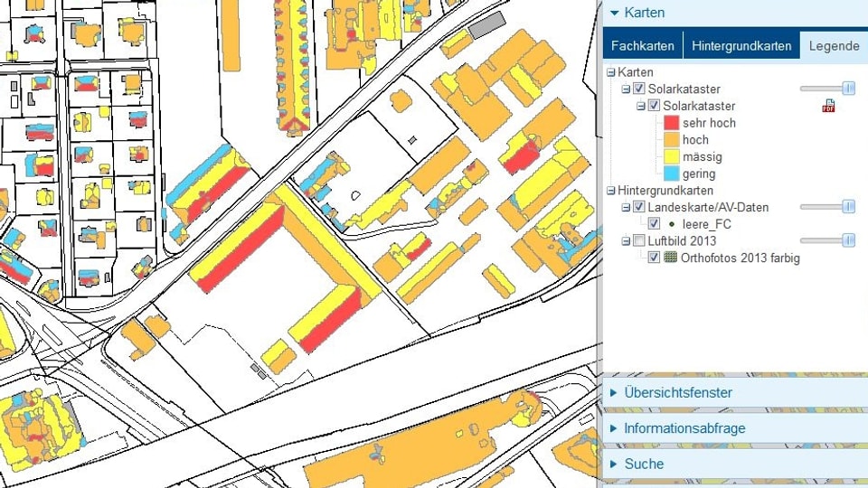Toggle the Orthofotos 2013 farbig checkbox
The height and width of the screenshot is (488, 868).
tap(654, 258)
